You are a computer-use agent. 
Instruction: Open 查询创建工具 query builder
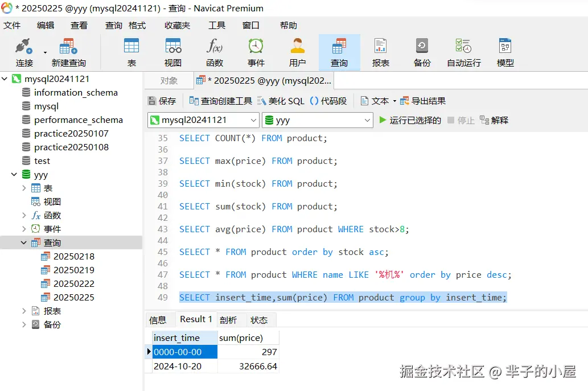tap(220, 101)
